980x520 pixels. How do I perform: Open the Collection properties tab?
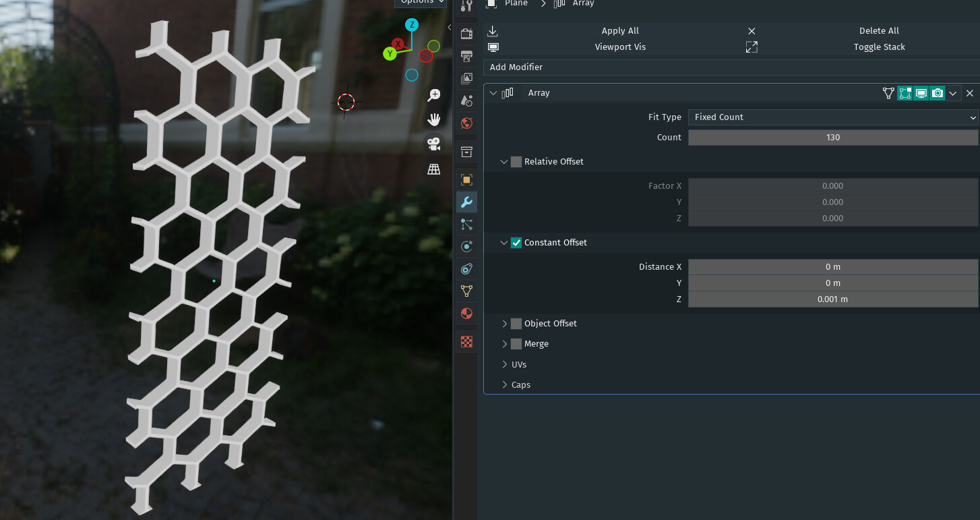(466, 152)
